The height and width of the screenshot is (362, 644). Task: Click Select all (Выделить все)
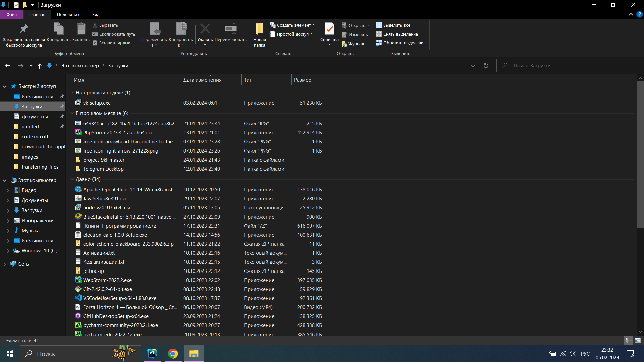point(393,25)
